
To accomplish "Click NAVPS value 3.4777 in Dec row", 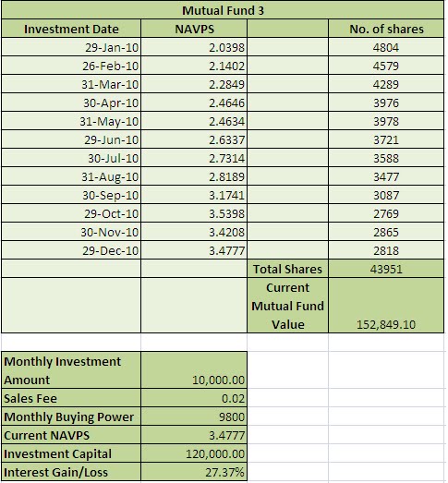I will [194, 250].
